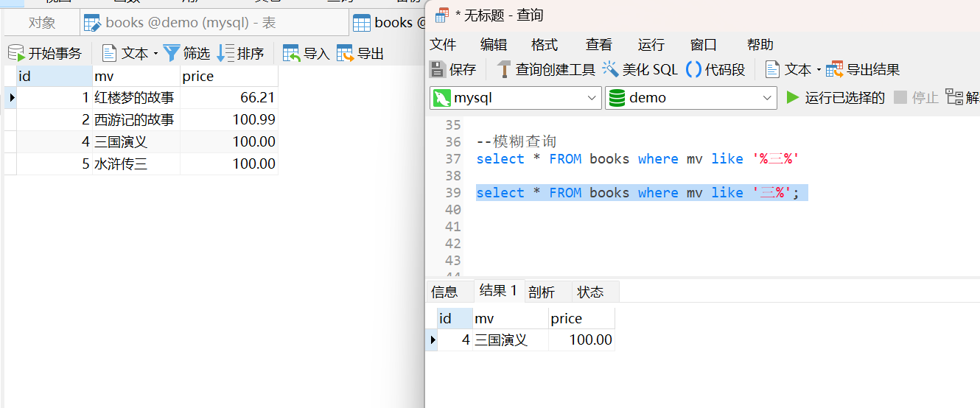Image resolution: width=980 pixels, height=408 pixels.
Task: Click the row indicator arrow of row 1
Action: click(11, 97)
